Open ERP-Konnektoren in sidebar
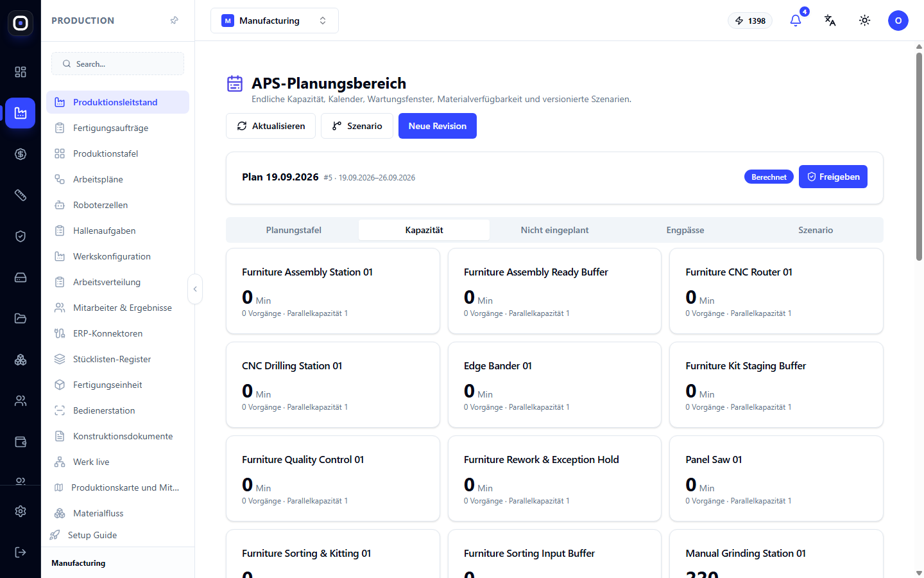The height and width of the screenshot is (578, 924). click(x=117, y=333)
